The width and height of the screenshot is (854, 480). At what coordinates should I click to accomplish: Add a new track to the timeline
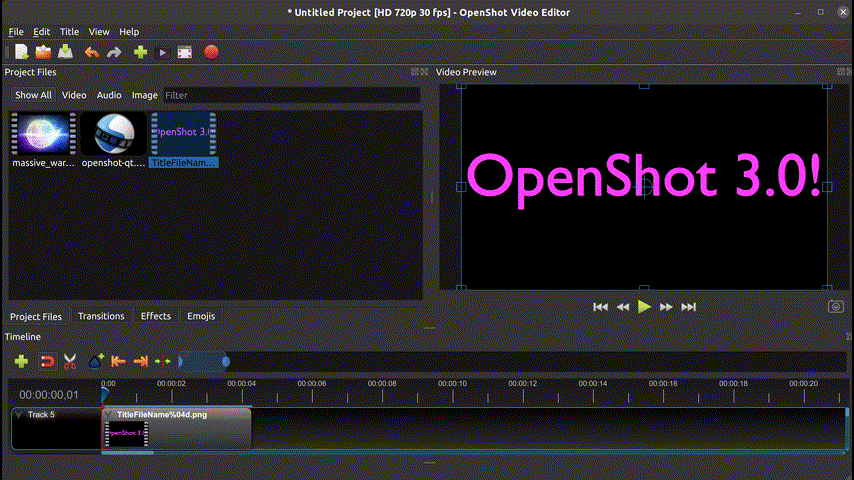point(21,361)
